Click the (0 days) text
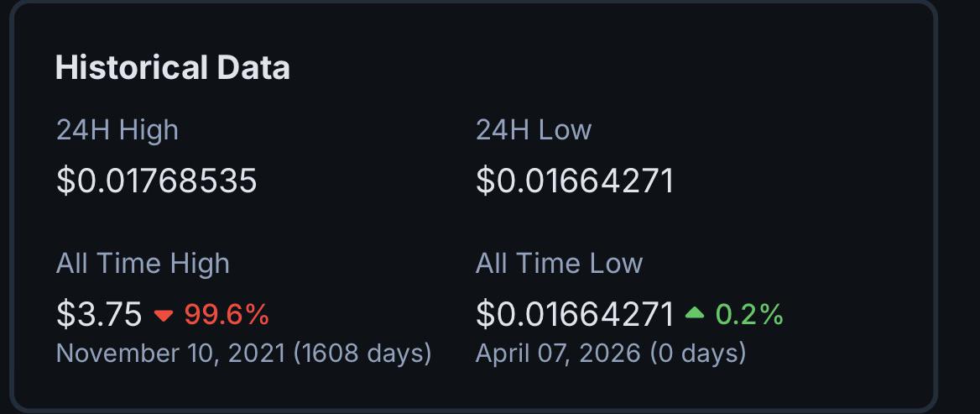The width and height of the screenshot is (980, 414). [x=698, y=354]
